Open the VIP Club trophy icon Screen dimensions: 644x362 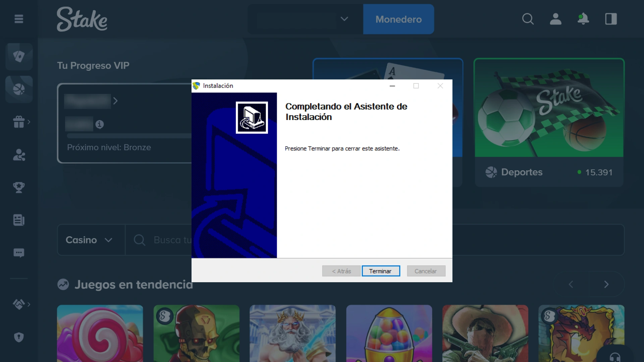[19, 188]
